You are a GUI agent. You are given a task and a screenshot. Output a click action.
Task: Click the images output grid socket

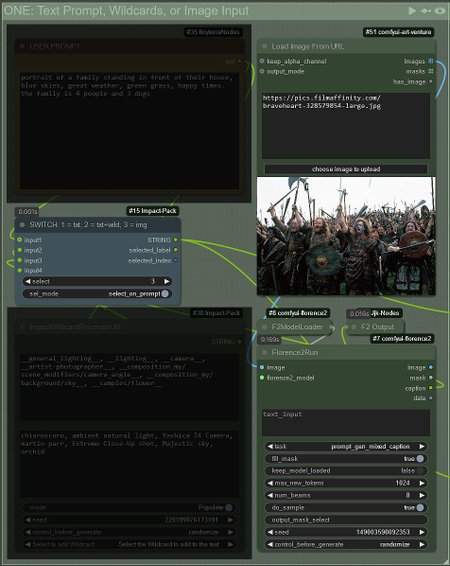431,61
